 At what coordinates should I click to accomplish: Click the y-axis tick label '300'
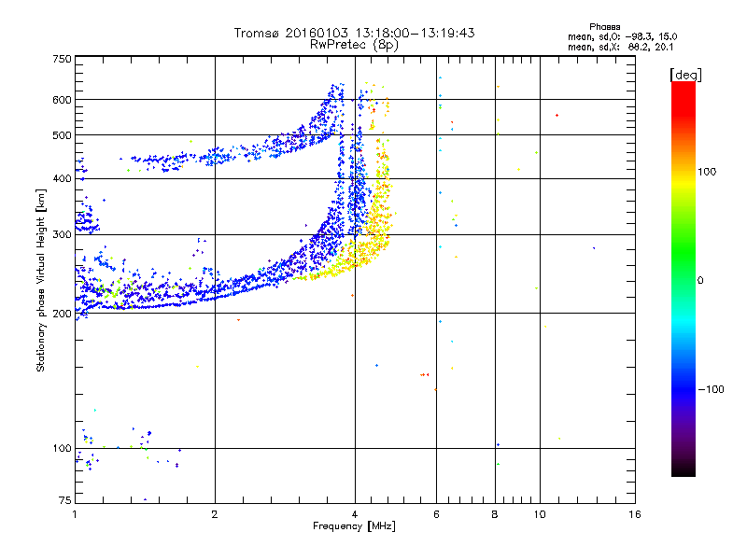[62, 234]
